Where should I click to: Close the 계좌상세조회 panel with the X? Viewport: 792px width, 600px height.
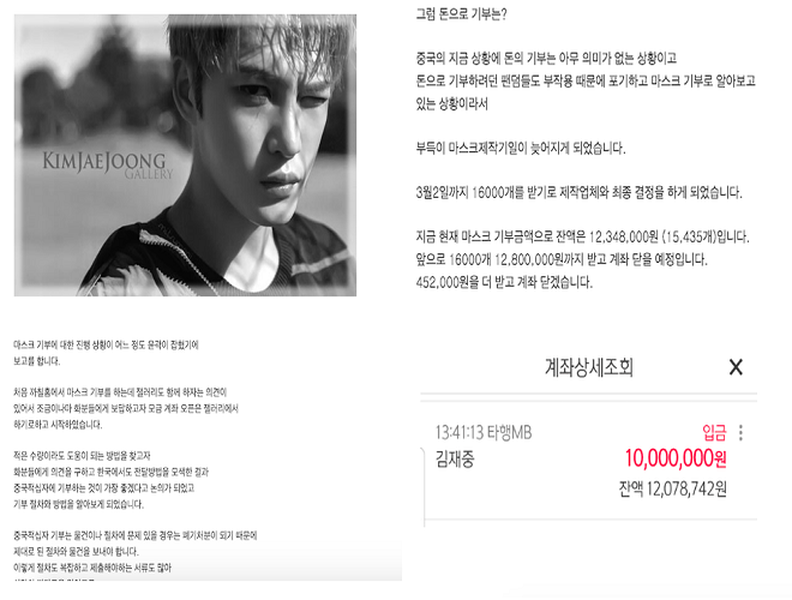[x=736, y=367]
